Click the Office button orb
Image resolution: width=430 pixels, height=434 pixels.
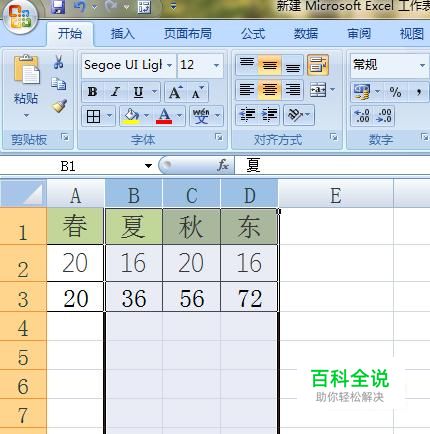[x=20, y=17]
